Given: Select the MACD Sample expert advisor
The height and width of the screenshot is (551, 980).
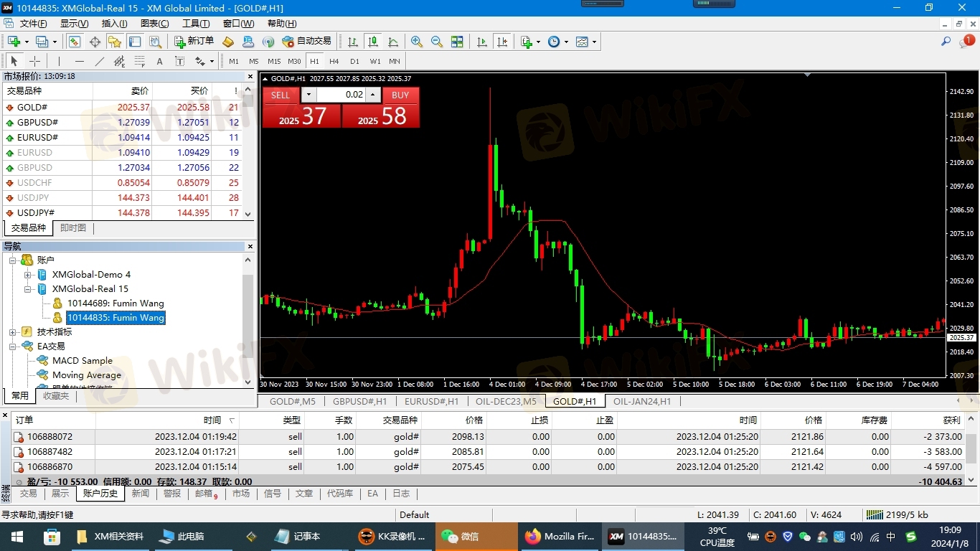Looking at the screenshot, I should click(x=83, y=361).
